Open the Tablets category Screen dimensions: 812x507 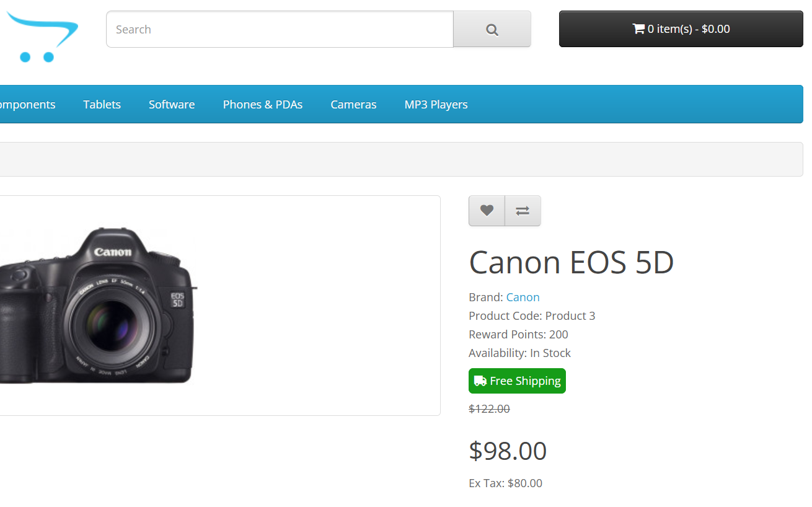102,104
